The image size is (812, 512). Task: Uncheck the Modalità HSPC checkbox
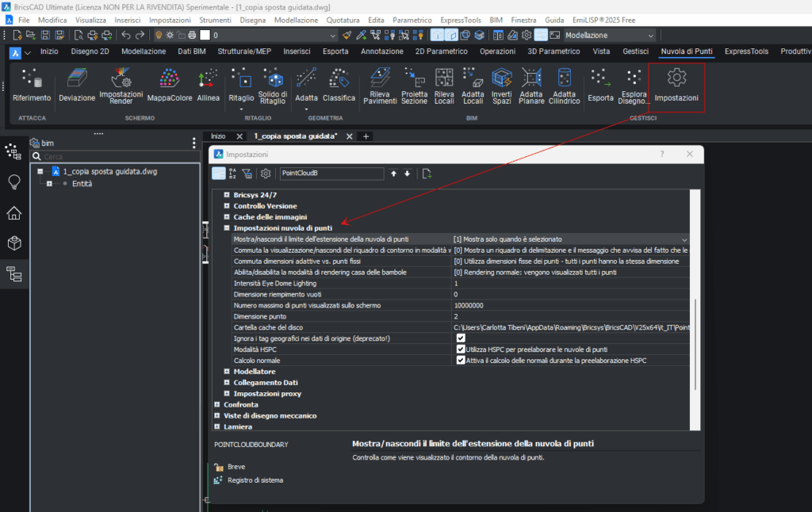[461, 349]
